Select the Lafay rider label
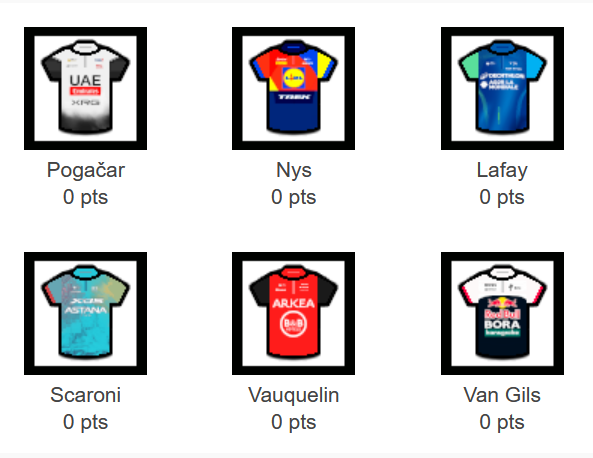Screen dimensions: 593x458 coord(502,170)
